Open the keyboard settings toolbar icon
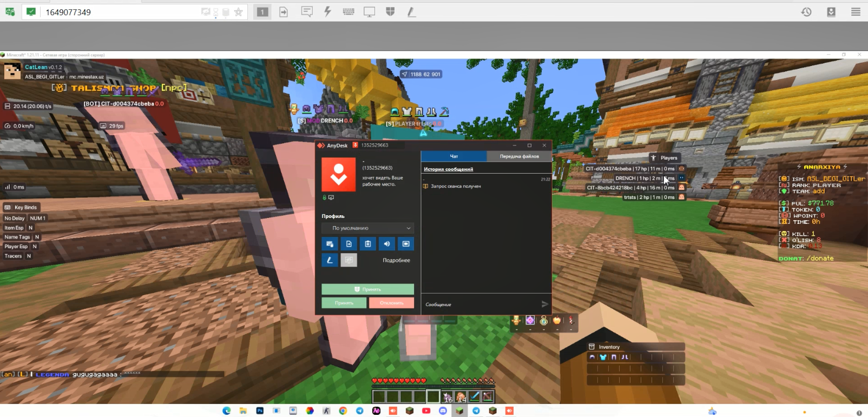 point(348,12)
